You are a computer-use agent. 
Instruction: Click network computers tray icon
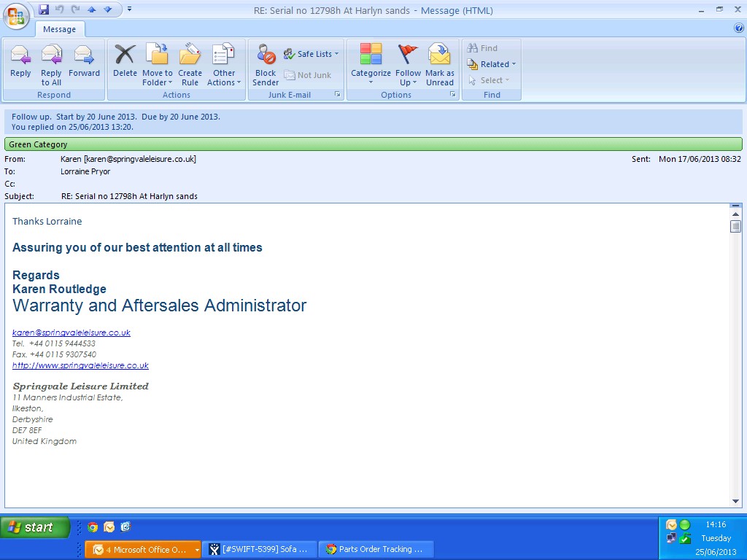(x=671, y=539)
